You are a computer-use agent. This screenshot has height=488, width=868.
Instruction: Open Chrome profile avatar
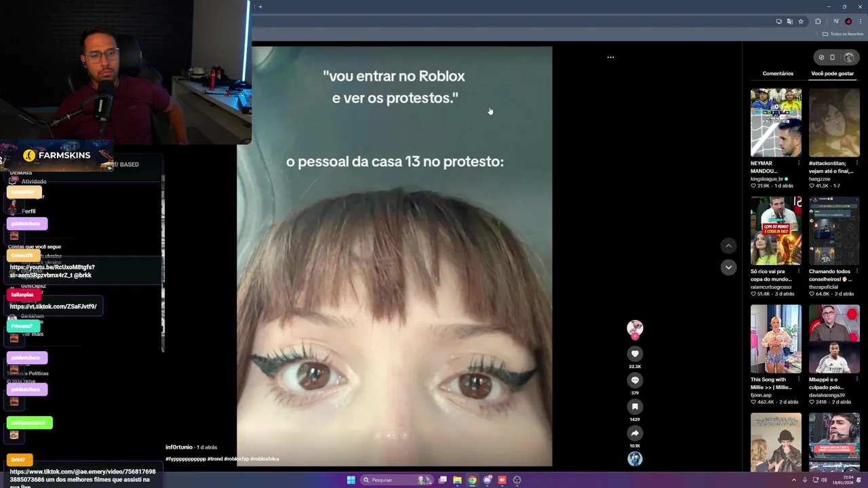(848, 21)
